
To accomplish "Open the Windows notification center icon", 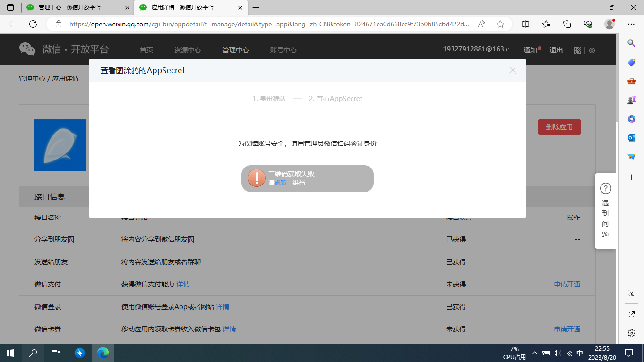I will point(629,353).
